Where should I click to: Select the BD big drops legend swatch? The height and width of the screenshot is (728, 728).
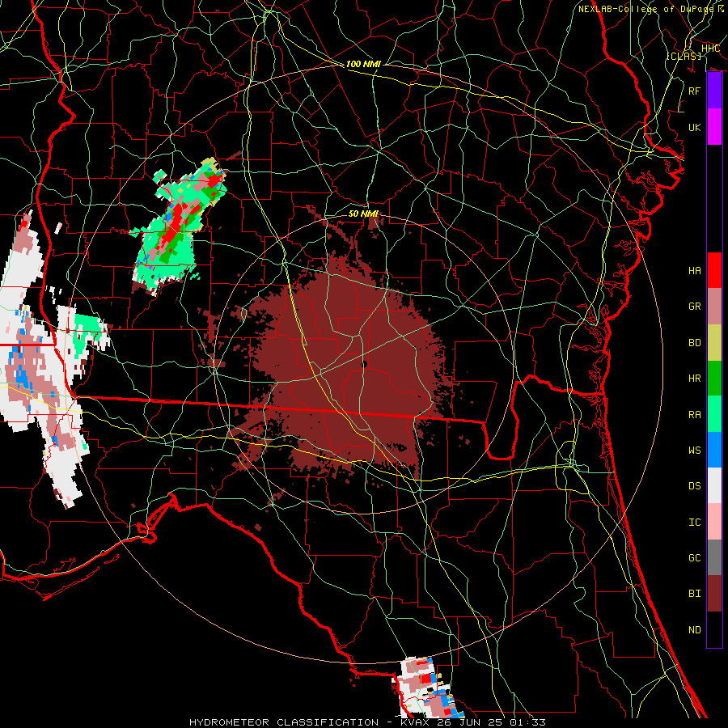click(714, 343)
